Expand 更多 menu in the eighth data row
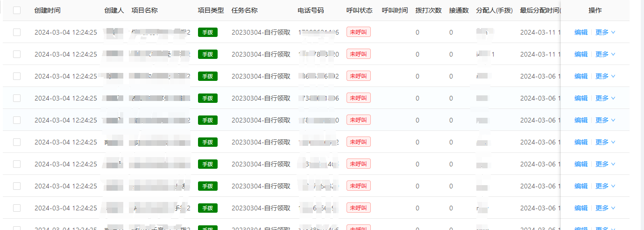Screen dimensions: 644x230 (605, 186)
